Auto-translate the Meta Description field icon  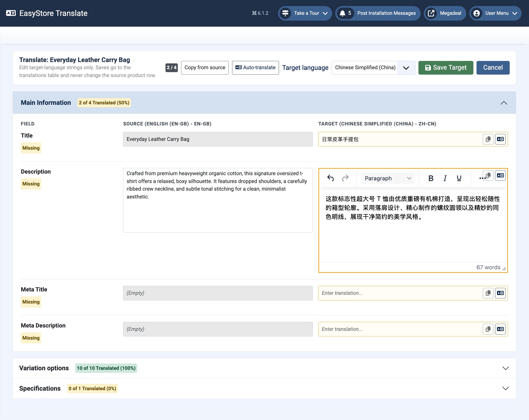[x=500, y=329]
